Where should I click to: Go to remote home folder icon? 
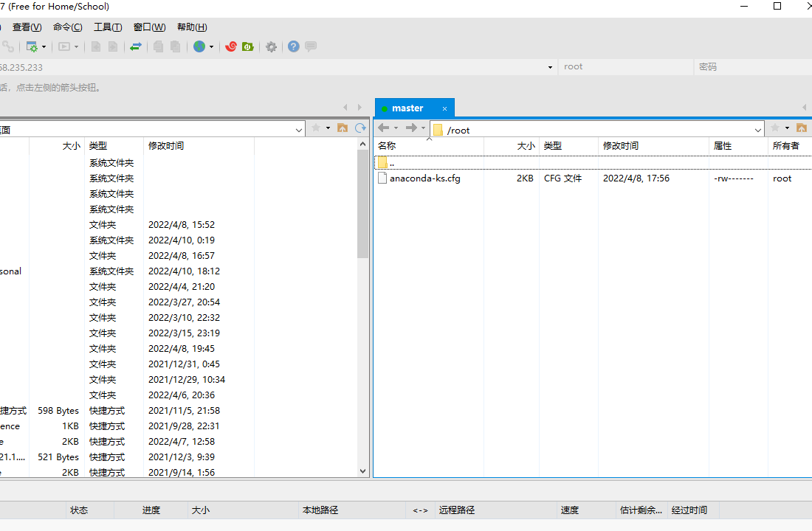(802, 128)
